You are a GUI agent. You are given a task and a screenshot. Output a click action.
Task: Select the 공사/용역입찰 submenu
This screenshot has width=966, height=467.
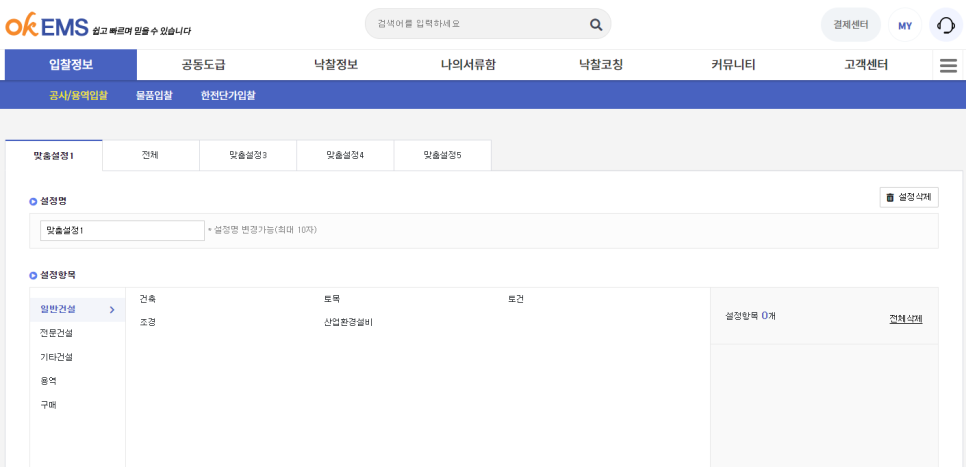click(78, 95)
